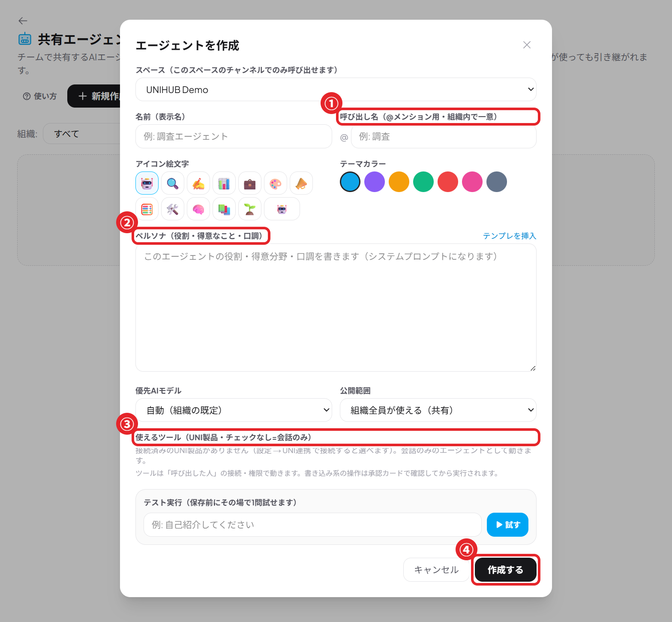Select the orange theme color
The image size is (672, 622).
click(x=399, y=182)
